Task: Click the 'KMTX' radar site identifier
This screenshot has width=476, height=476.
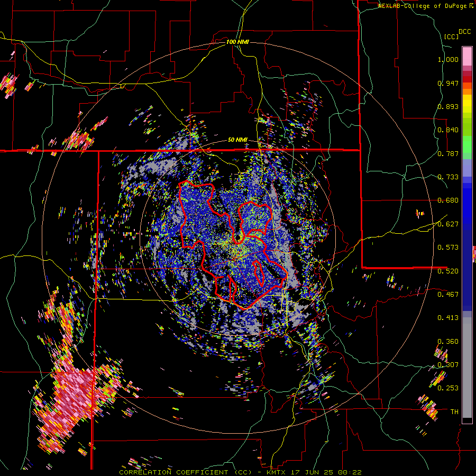Action: click(x=276, y=472)
